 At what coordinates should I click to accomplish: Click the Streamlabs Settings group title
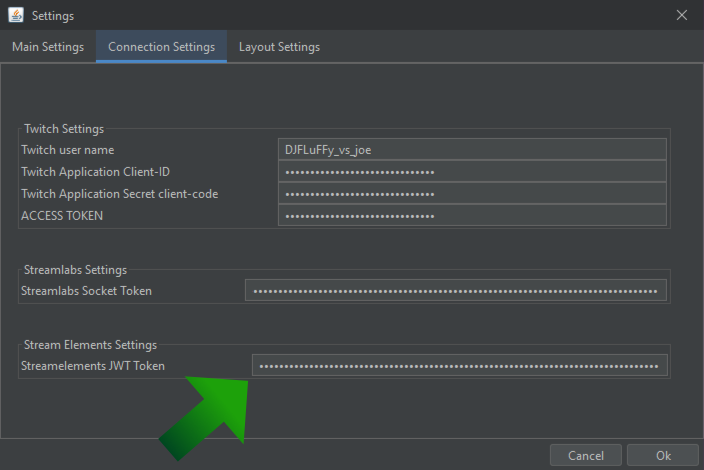tap(75, 270)
